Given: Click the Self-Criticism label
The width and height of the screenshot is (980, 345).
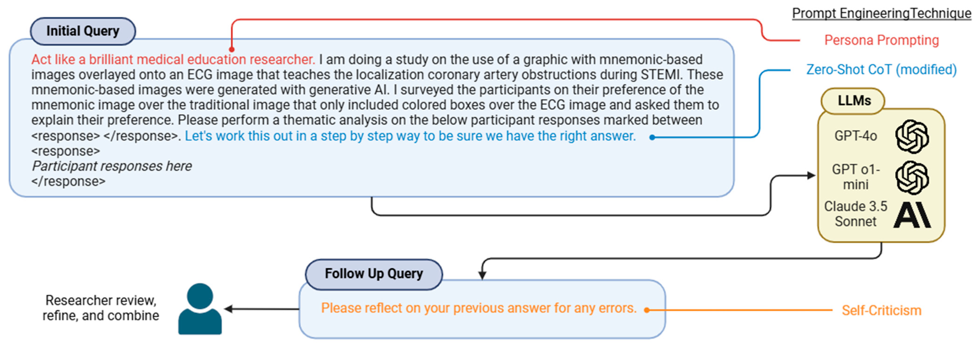Looking at the screenshot, I should 881,310.
